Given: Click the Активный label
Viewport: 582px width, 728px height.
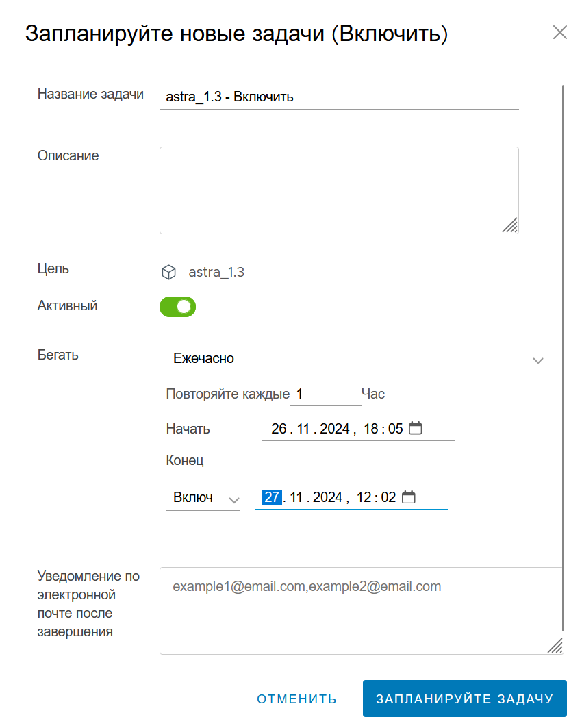Looking at the screenshot, I should click(x=67, y=306).
